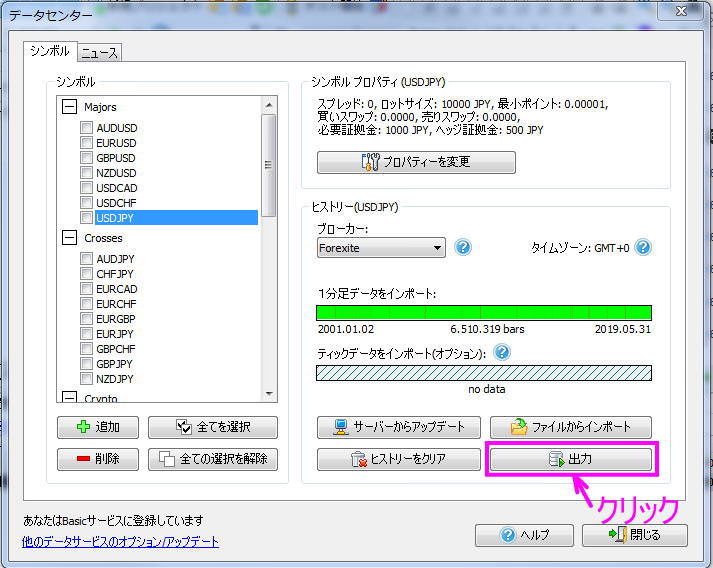Collapse the Crypto group
713x568 pixels.
[69, 397]
